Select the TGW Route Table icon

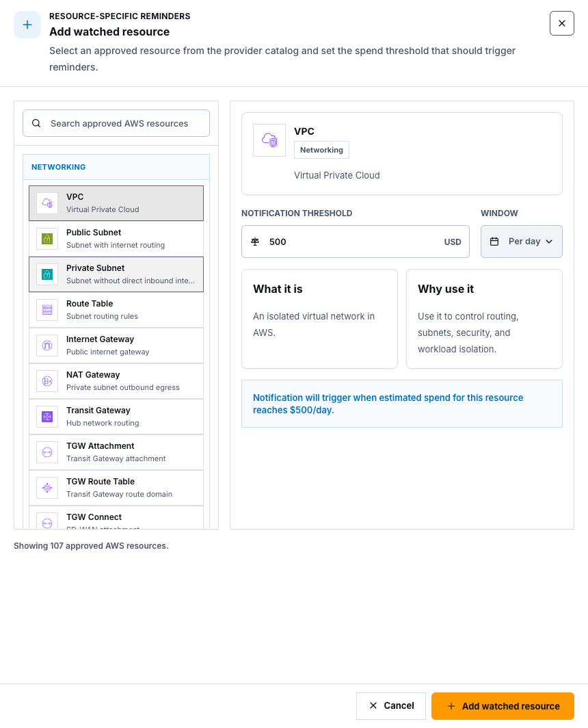47,488
